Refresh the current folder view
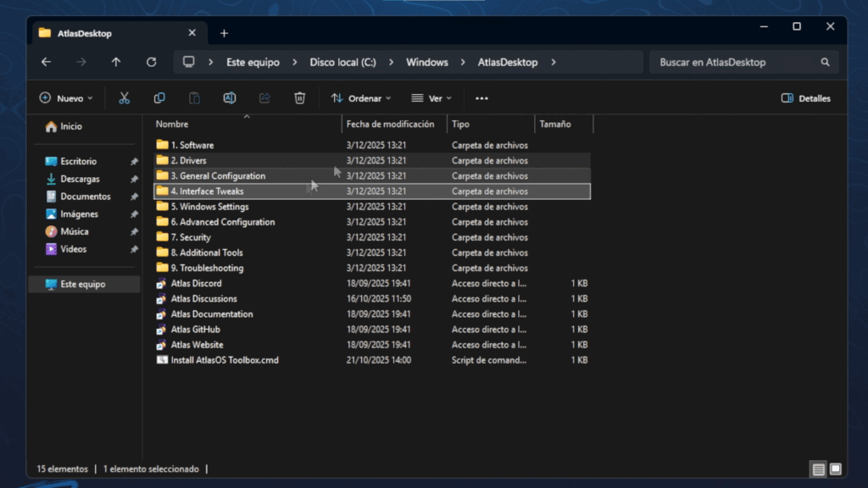This screenshot has width=868, height=488. [151, 62]
